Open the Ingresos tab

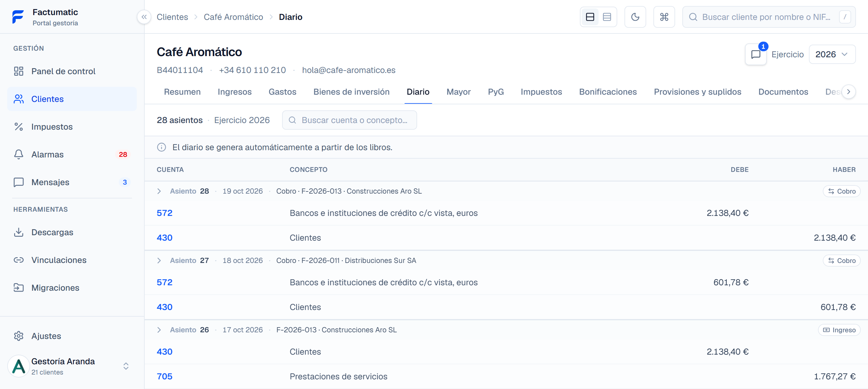tap(234, 92)
